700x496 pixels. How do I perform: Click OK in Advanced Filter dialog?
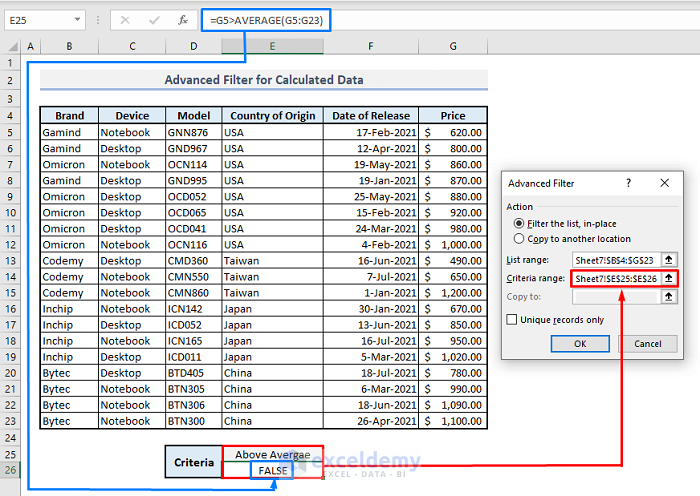[x=580, y=343]
